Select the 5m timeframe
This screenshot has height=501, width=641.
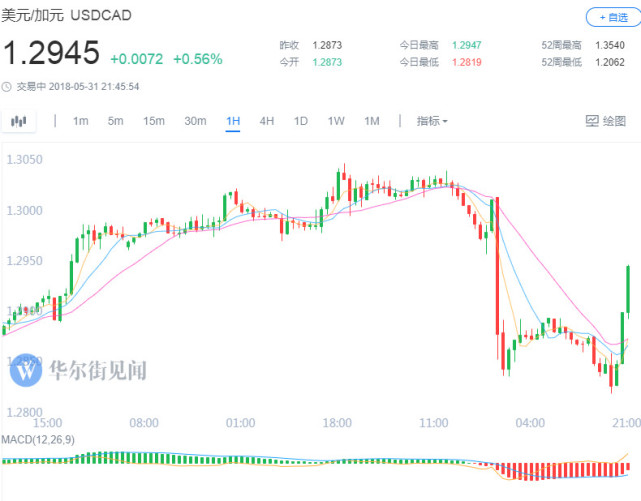(116, 121)
